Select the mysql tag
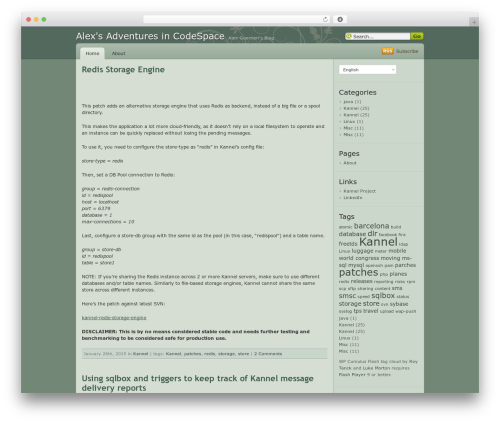Image resolution: width=500 pixels, height=423 pixels. click(x=356, y=265)
